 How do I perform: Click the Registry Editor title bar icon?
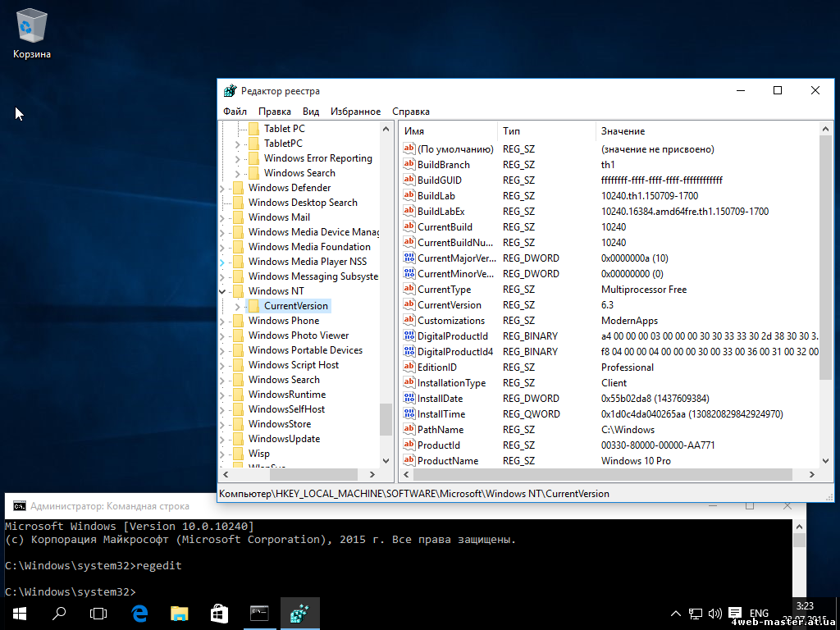click(x=230, y=90)
